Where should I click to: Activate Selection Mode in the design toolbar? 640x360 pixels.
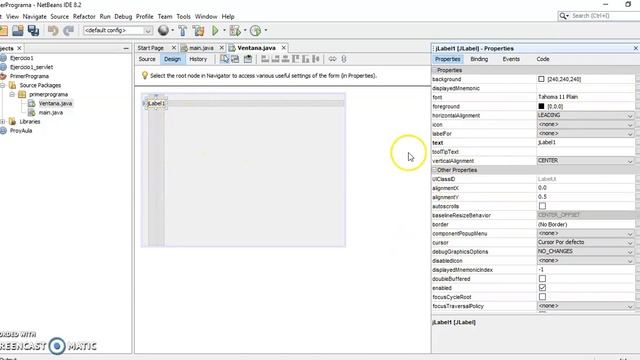224,59
